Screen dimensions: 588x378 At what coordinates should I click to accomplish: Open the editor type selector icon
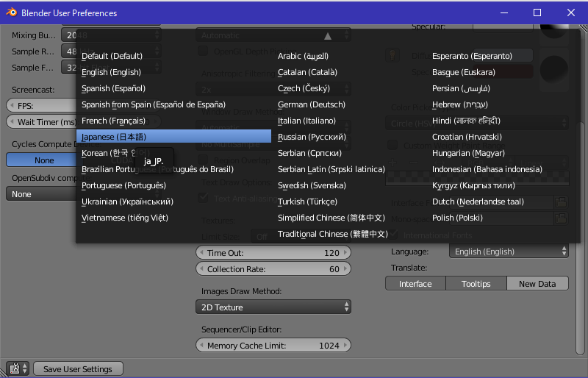coord(17,368)
